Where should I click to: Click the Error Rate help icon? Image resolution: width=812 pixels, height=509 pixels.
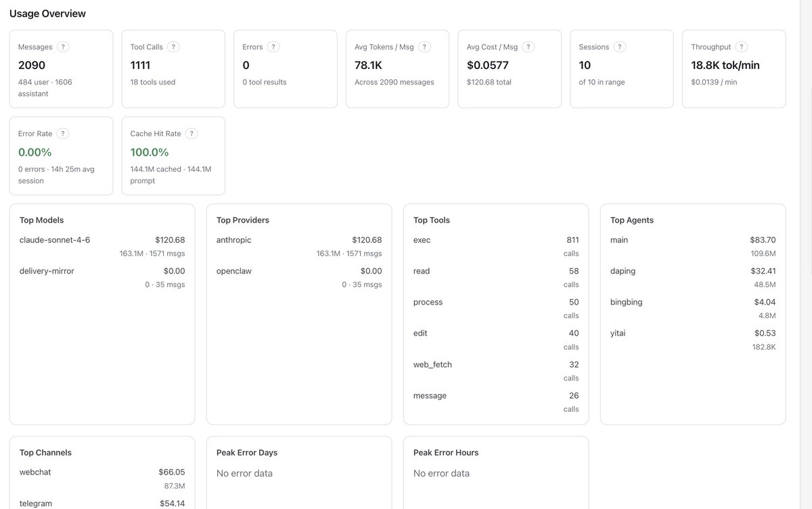pyautogui.click(x=63, y=133)
